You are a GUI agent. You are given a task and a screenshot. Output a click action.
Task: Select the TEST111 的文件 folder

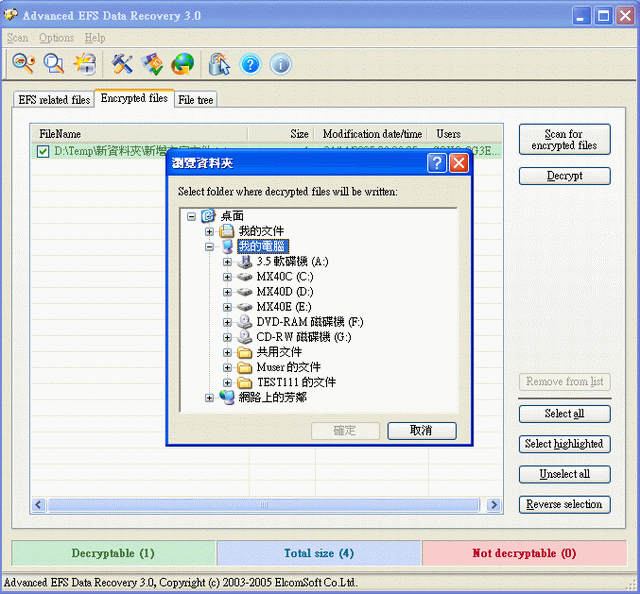click(x=296, y=382)
